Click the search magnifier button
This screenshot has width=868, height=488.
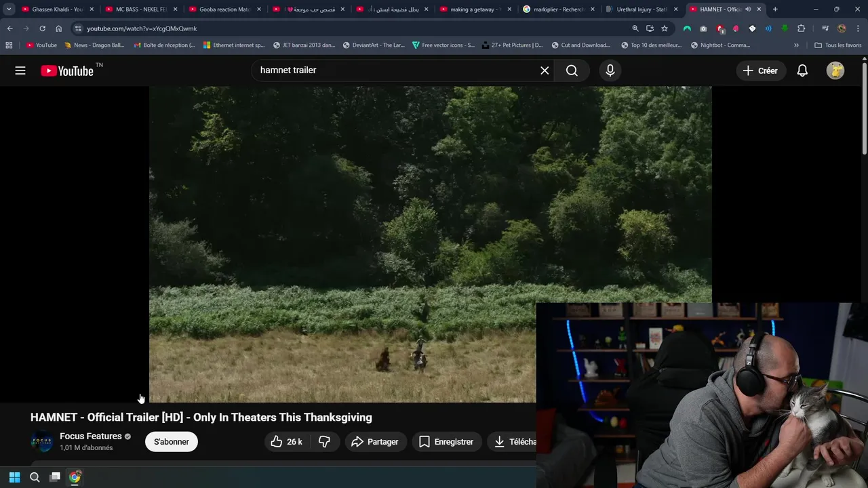[572, 70]
